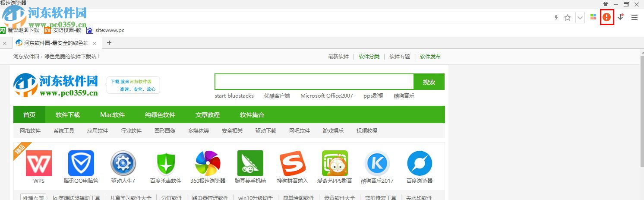Click the colorful grid extensions icon
The image size is (644, 200).
(593, 17)
